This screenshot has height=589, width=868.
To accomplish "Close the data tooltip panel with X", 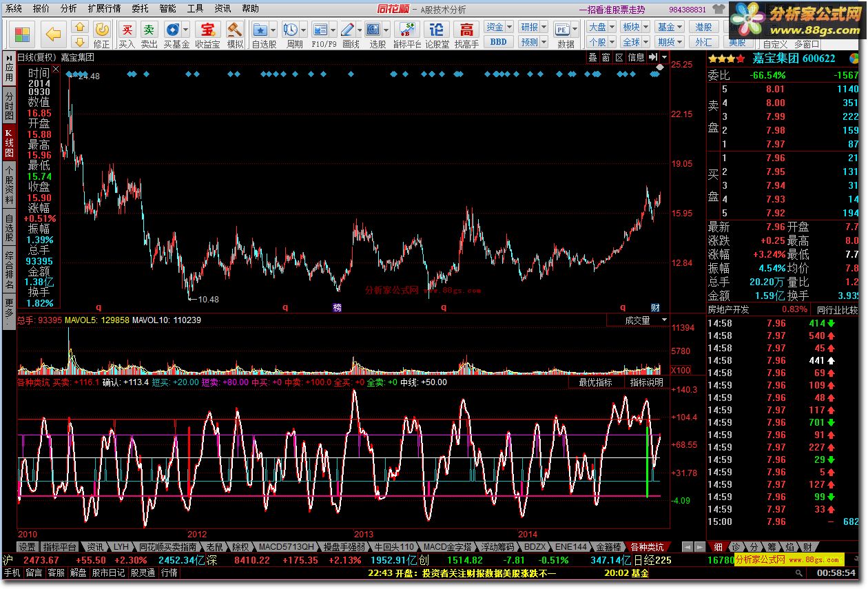I will [56, 68].
